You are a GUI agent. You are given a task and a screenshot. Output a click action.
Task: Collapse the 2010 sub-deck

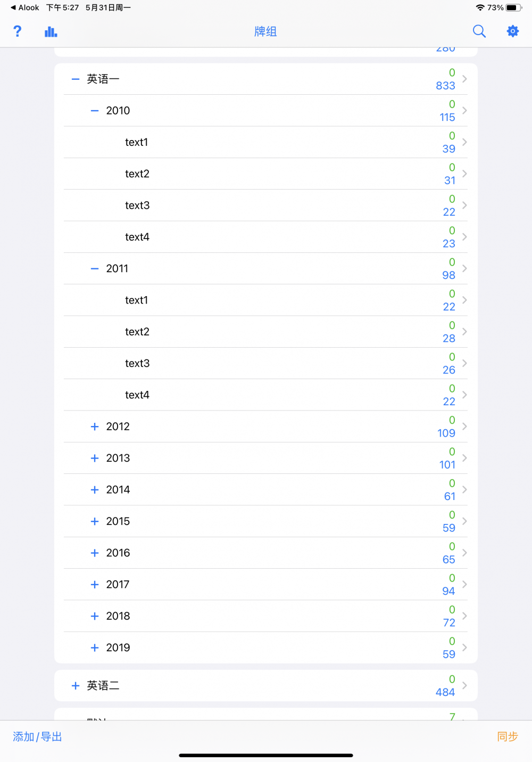tap(95, 111)
